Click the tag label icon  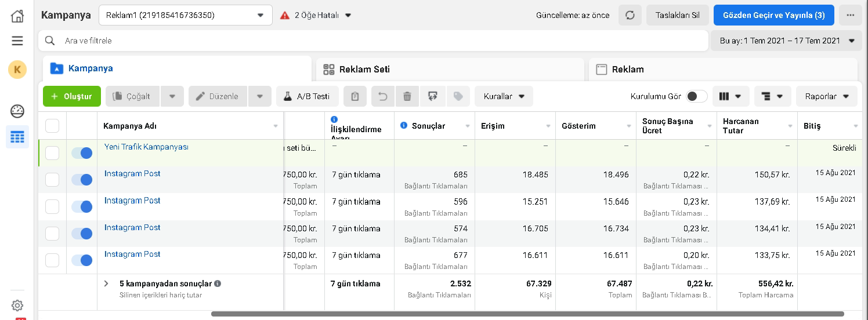point(458,96)
